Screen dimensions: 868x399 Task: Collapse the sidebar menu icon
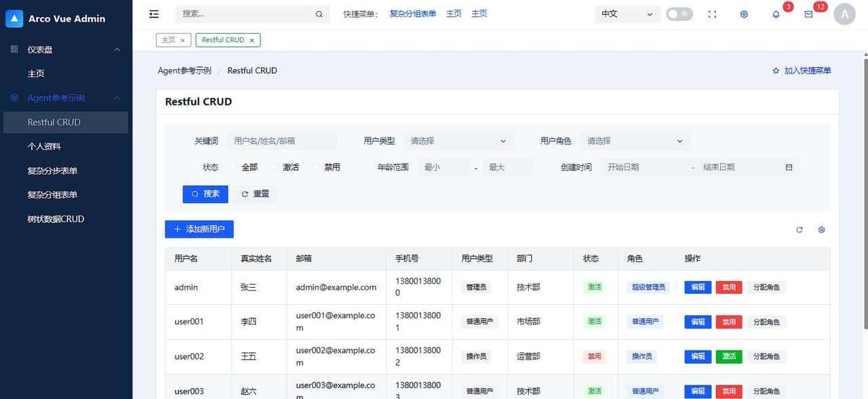point(153,14)
